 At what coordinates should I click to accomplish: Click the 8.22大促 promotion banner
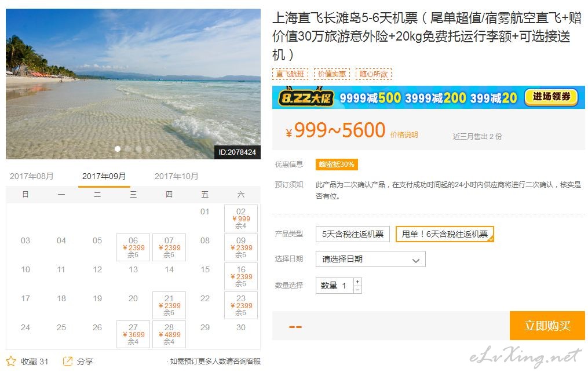428,97
